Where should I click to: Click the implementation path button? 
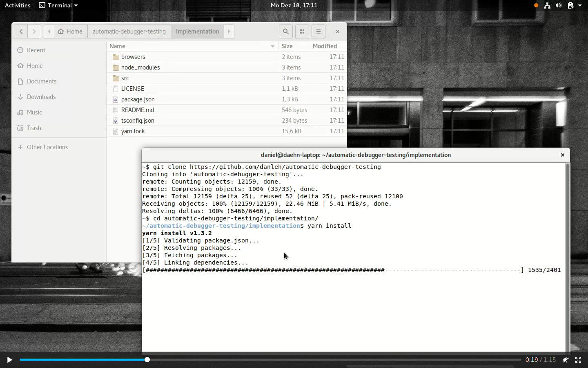click(197, 31)
